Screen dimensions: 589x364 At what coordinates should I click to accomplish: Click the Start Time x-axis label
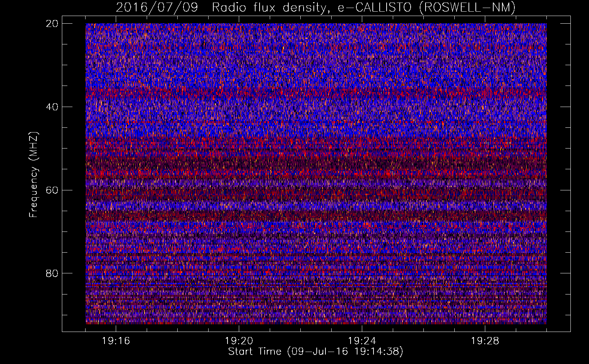pyautogui.click(x=316, y=352)
